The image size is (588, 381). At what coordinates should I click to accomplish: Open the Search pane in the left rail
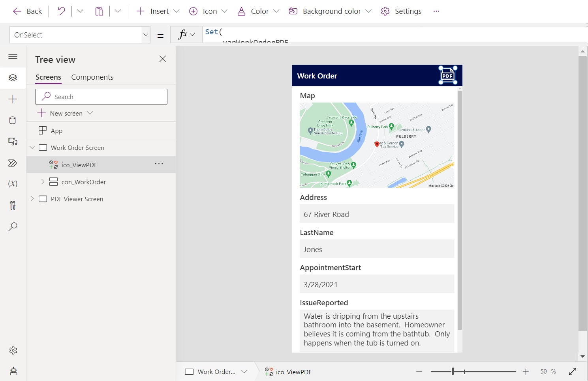[x=13, y=226]
